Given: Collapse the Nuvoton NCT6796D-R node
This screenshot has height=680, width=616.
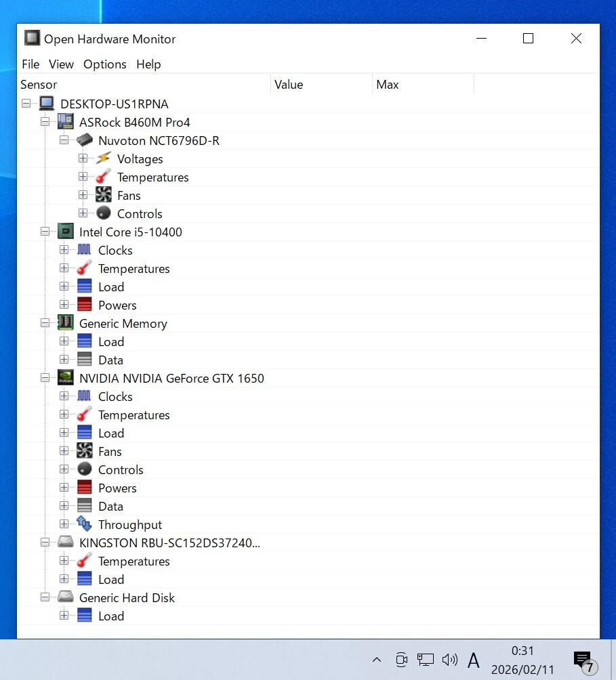Looking at the screenshot, I should coord(64,140).
